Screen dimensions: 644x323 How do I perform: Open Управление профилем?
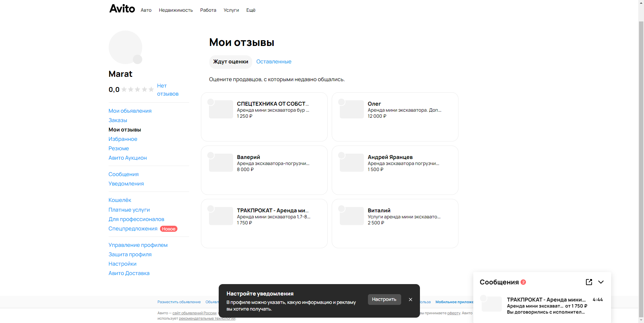pos(138,245)
